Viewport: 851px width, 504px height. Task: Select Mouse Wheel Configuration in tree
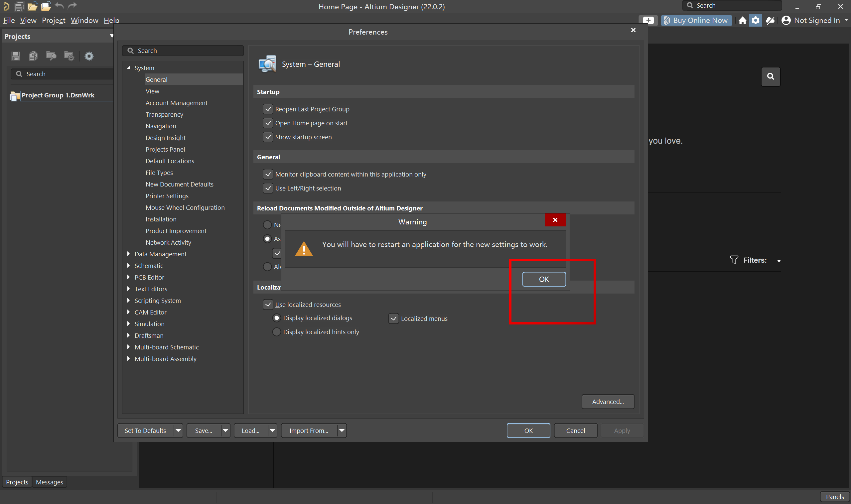click(x=185, y=207)
